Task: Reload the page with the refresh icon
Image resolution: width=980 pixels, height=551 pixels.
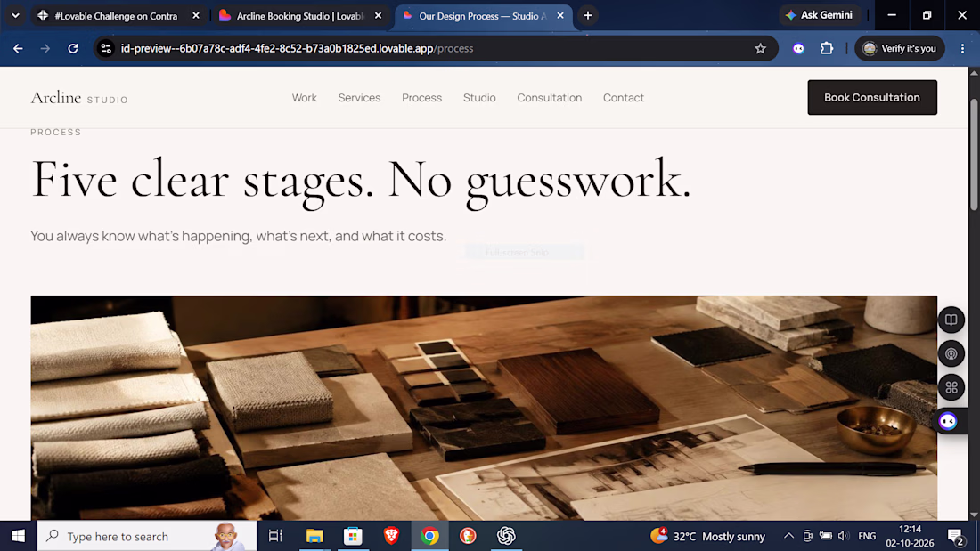Action: click(73, 48)
